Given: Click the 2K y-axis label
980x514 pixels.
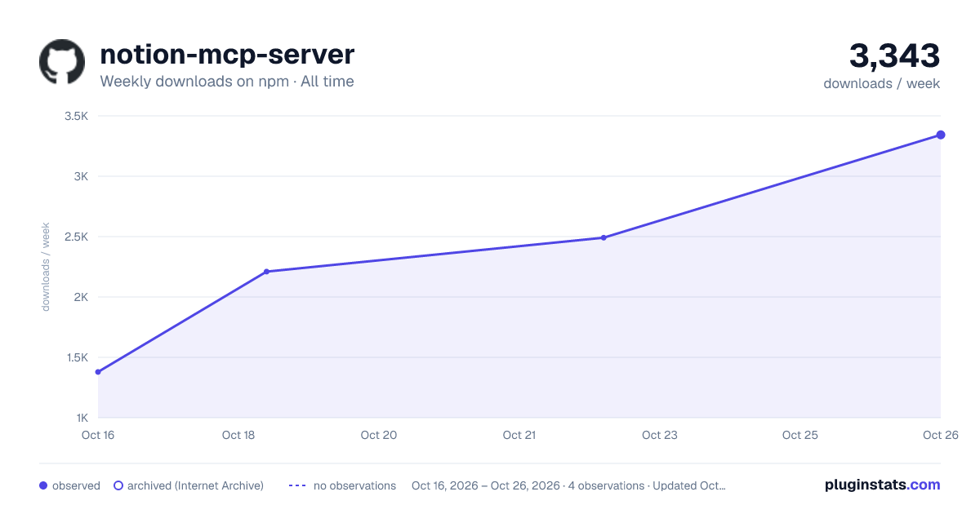Looking at the screenshot, I should (81, 297).
